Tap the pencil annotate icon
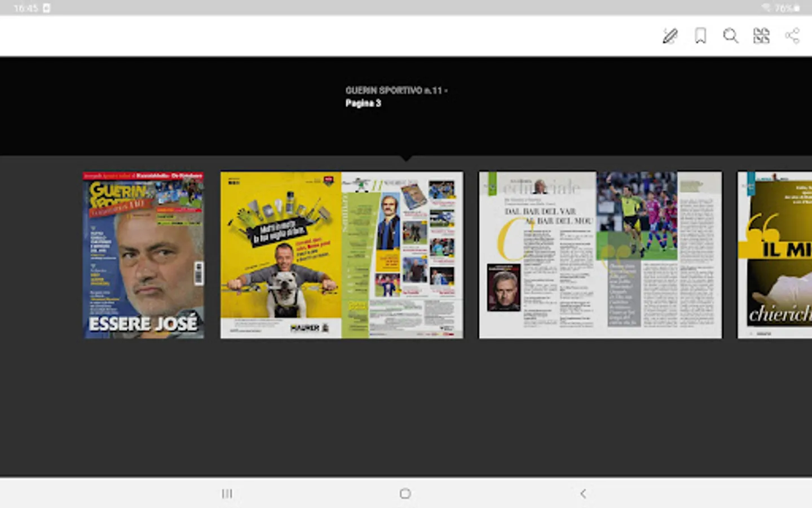The image size is (812, 508). (x=670, y=36)
